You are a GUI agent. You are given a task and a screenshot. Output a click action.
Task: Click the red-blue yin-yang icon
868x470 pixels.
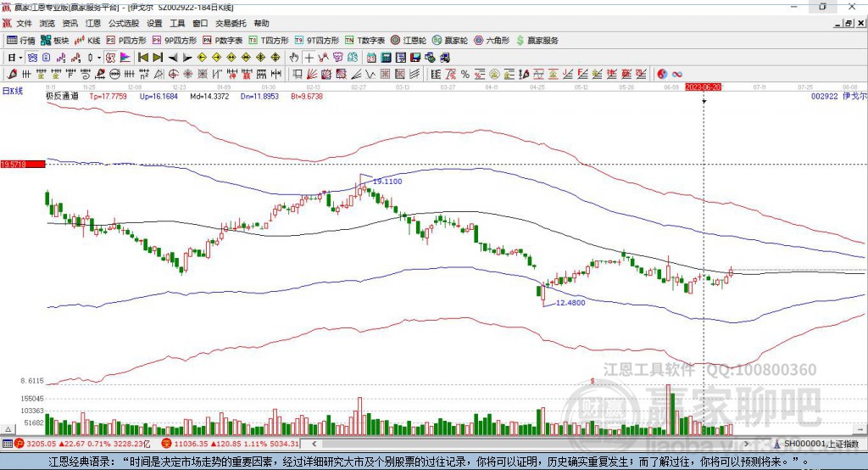coord(662,75)
